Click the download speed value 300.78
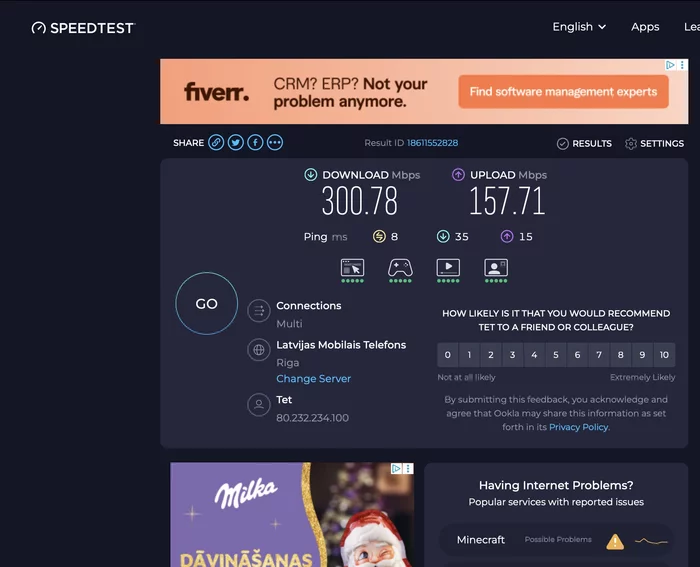Viewport: 700px width, 567px height. click(x=359, y=201)
